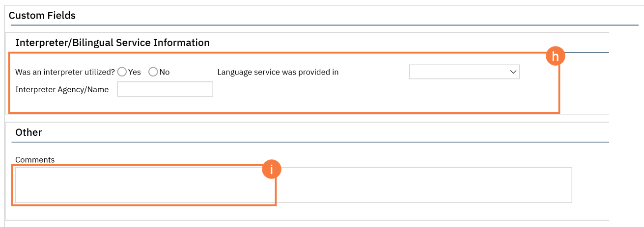644x227 pixels.
Task: Click Comments box right of orange highlight
Action: coord(422,185)
